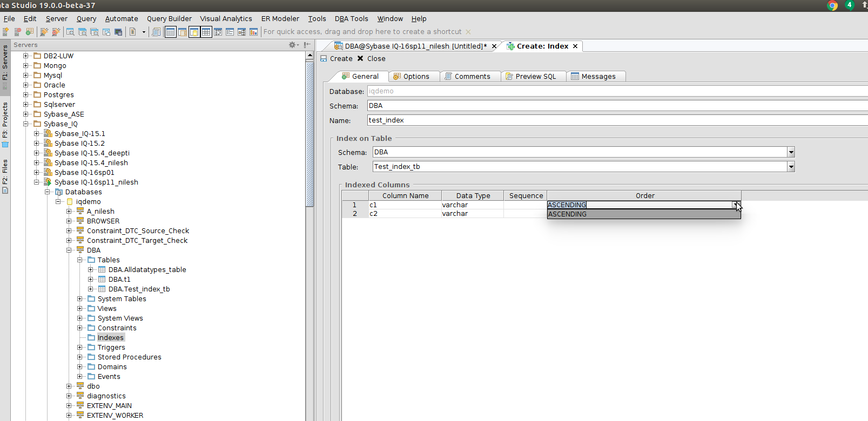The width and height of the screenshot is (868, 421).
Task: Select the Indexes folder in the tree
Action: [110, 337]
